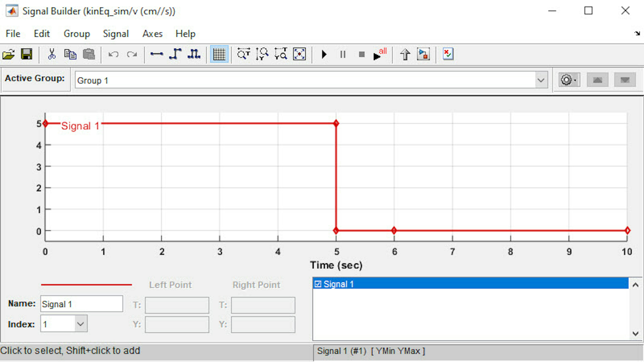Click the Right Point Y field
644x362 pixels.
click(x=263, y=325)
